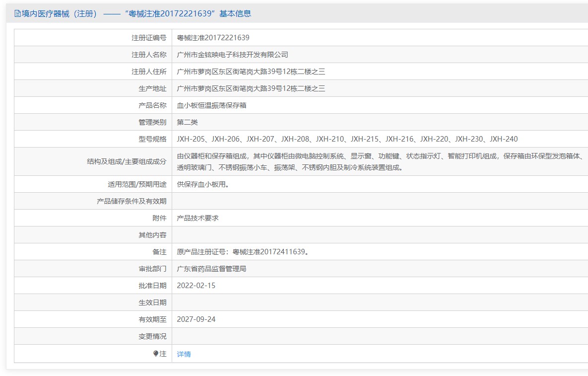Click the structure description starting 由仪器柜和保存箱组成

tap(380, 161)
